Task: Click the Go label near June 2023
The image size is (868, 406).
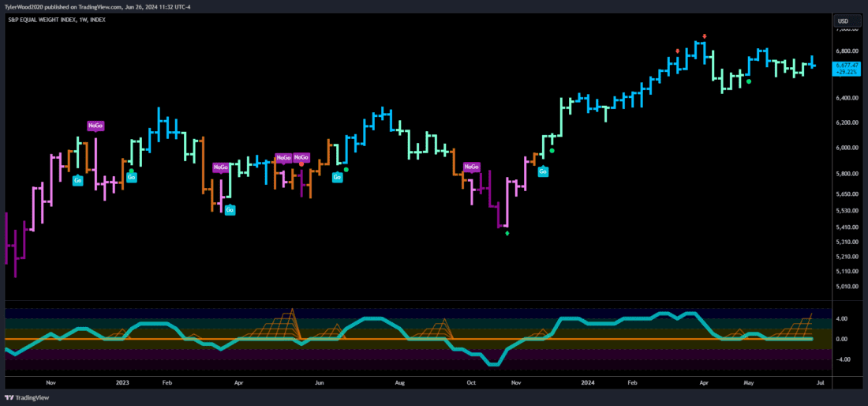Action: pos(337,177)
